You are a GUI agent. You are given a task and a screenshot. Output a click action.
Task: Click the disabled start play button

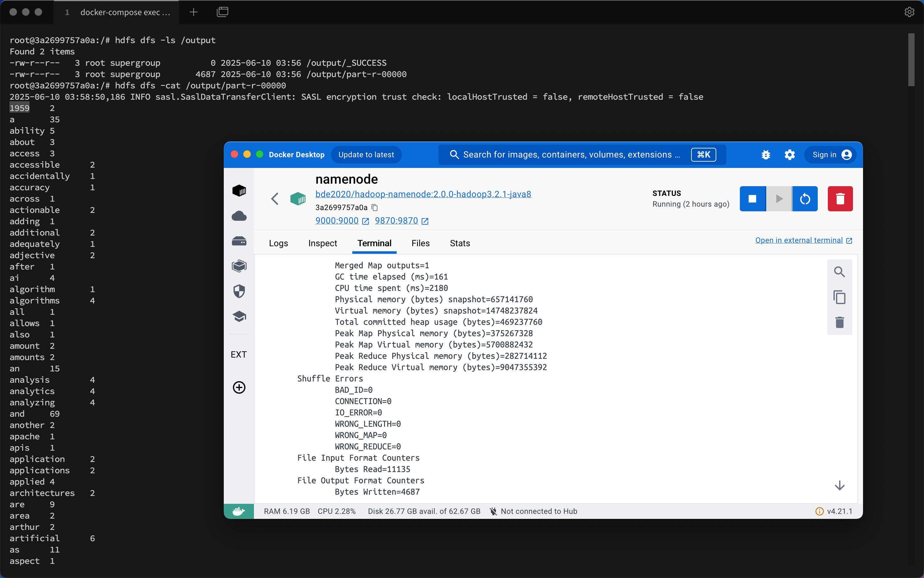tap(779, 199)
